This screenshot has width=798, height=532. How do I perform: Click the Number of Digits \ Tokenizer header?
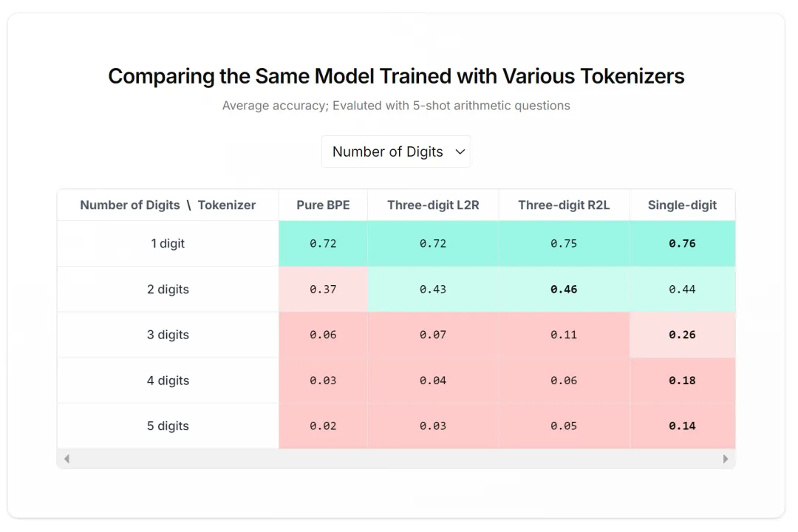(168, 205)
